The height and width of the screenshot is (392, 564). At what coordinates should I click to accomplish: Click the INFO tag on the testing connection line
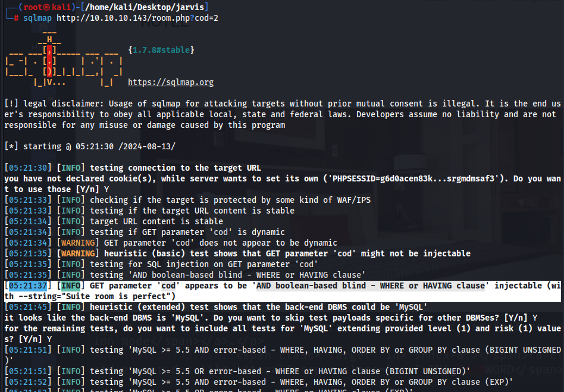point(71,168)
